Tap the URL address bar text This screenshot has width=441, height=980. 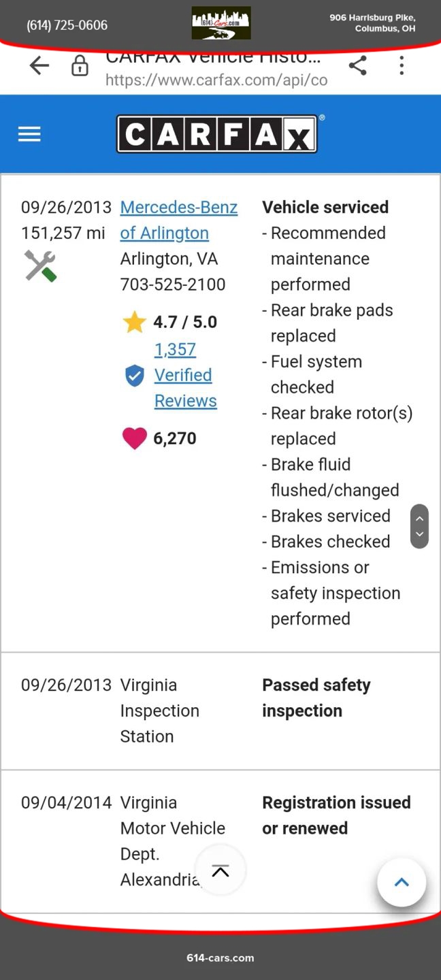click(216, 80)
